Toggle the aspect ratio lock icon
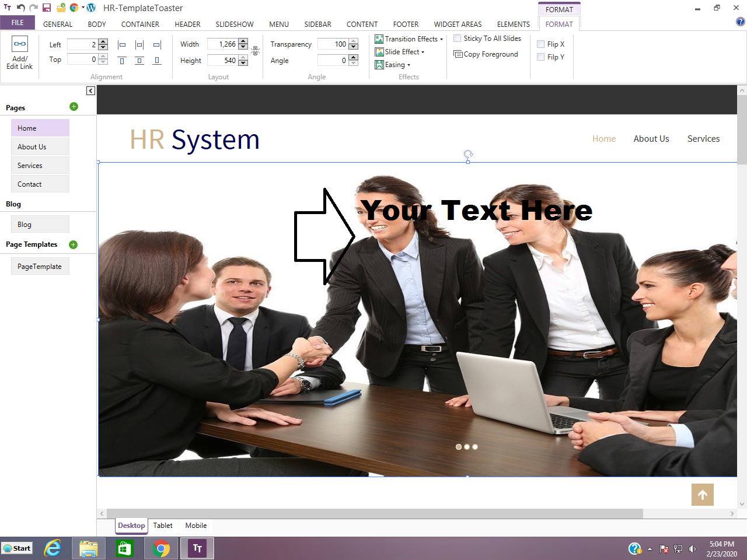The image size is (747, 560). pyautogui.click(x=255, y=51)
